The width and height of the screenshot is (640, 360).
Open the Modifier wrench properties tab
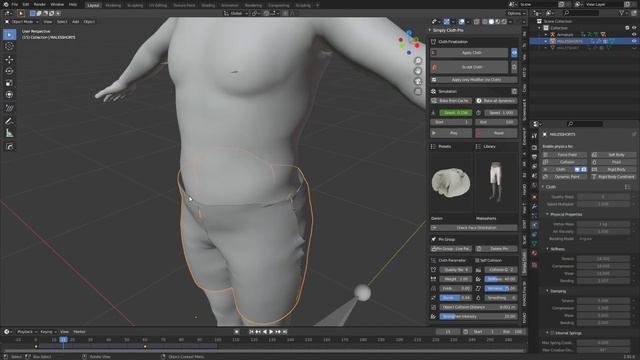(534, 206)
